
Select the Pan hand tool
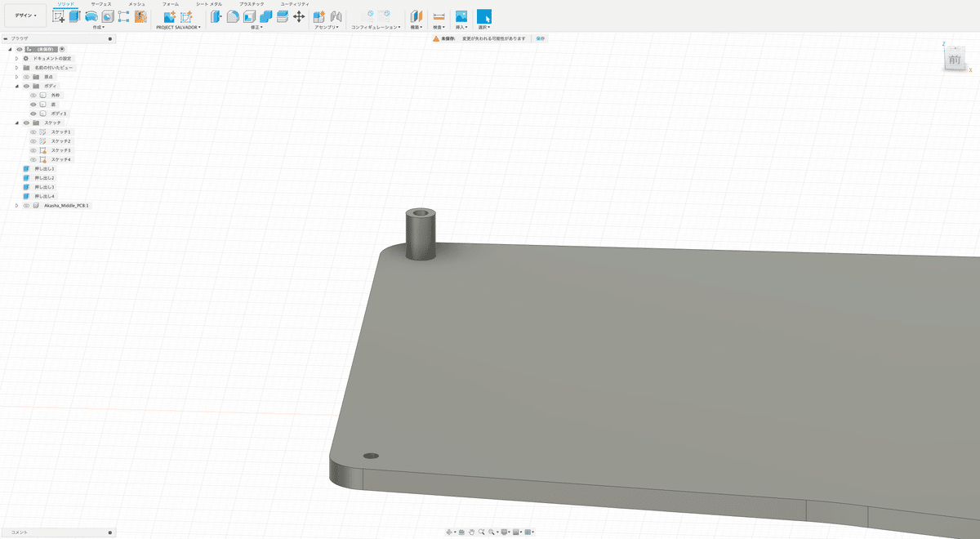point(471,532)
